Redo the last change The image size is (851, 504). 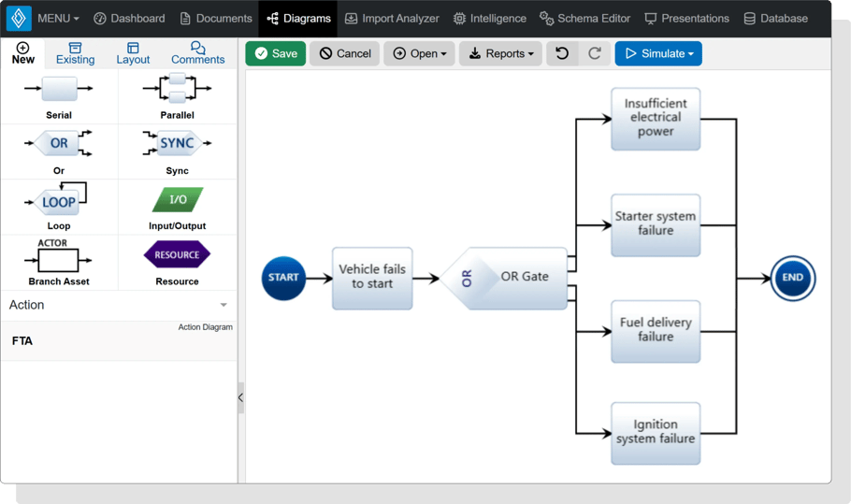point(595,53)
